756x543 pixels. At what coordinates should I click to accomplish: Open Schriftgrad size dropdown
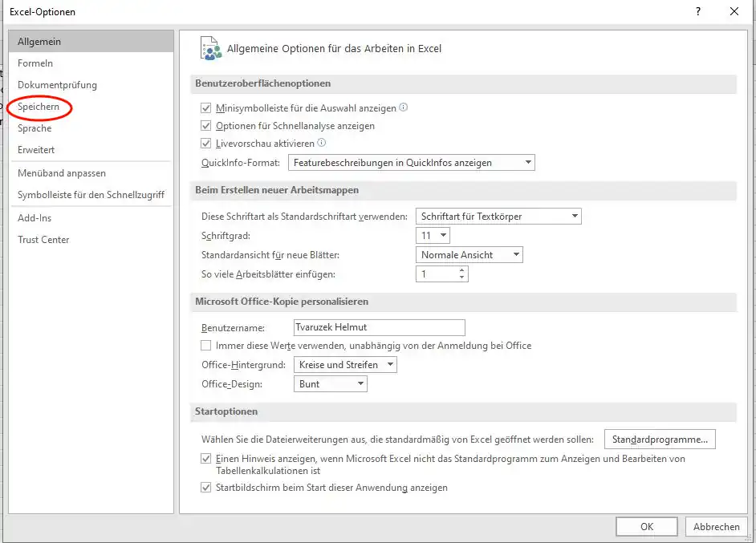click(x=433, y=236)
